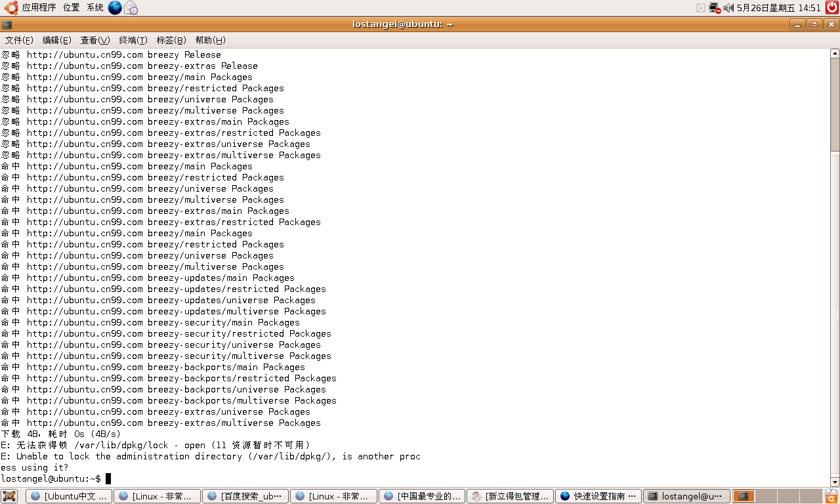The height and width of the screenshot is (504, 840).
Task: Open the 应用程序 (Applications) panel menu
Action: click(30, 8)
